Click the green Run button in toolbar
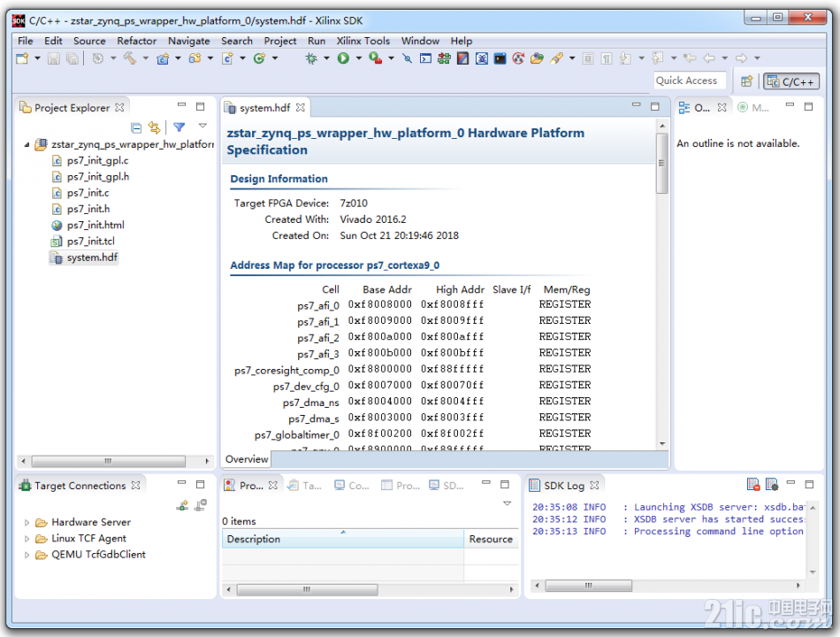 (x=343, y=58)
